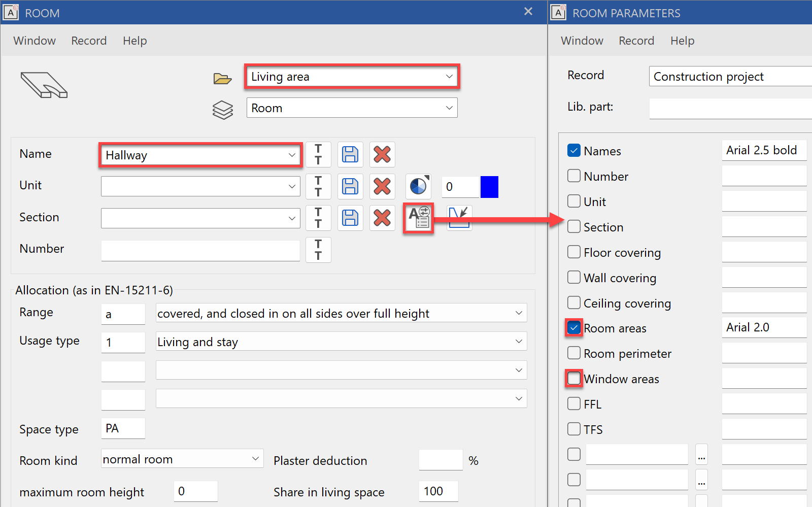Expand the Room kind normal room dropdown
The height and width of the screenshot is (507, 812).
click(x=255, y=459)
